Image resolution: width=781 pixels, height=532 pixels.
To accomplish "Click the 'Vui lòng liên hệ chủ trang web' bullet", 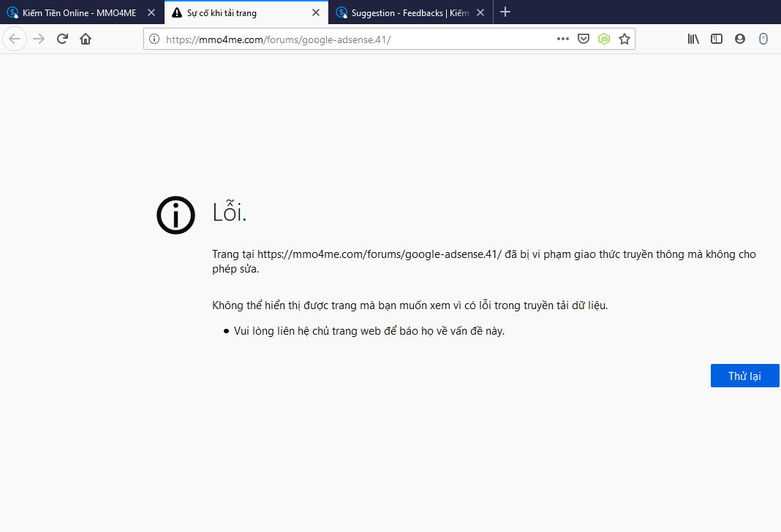I will click(369, 331).
